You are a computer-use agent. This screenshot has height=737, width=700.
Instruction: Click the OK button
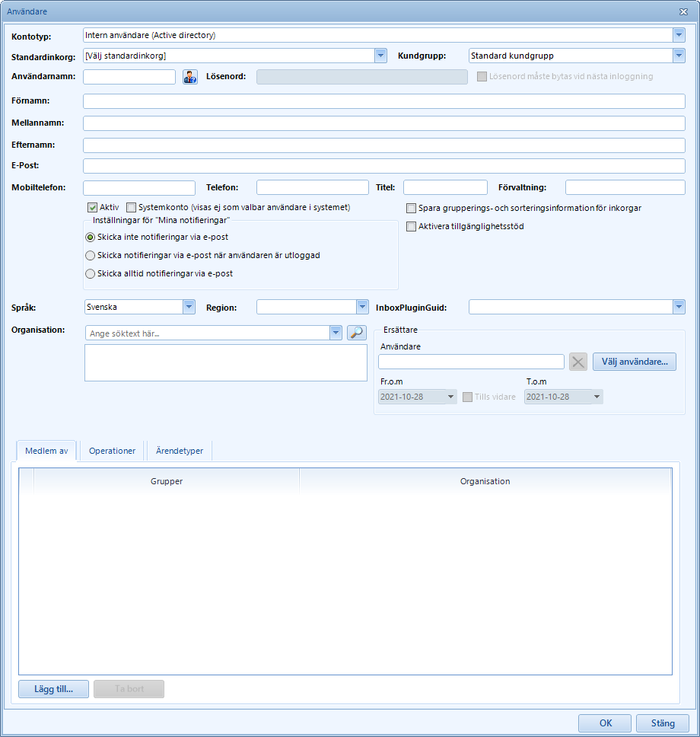[605, 723]
